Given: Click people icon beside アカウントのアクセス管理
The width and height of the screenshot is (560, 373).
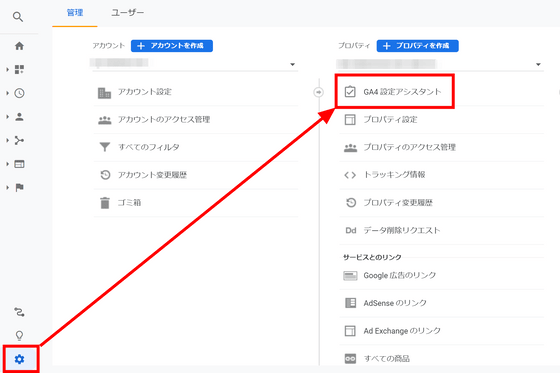Looking at the screenshot, I should click(105, 120).
